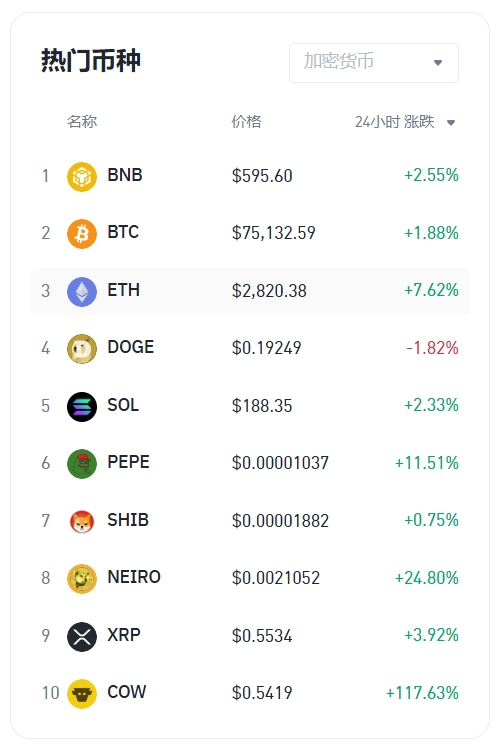Click DOGE's -1.82% change value

(x=432, y=348)
